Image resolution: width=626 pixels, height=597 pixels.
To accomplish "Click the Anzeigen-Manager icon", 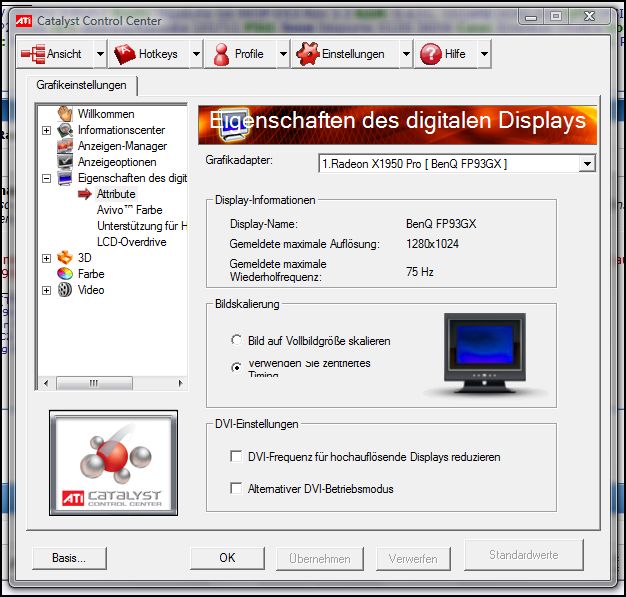I will (65, 146).
